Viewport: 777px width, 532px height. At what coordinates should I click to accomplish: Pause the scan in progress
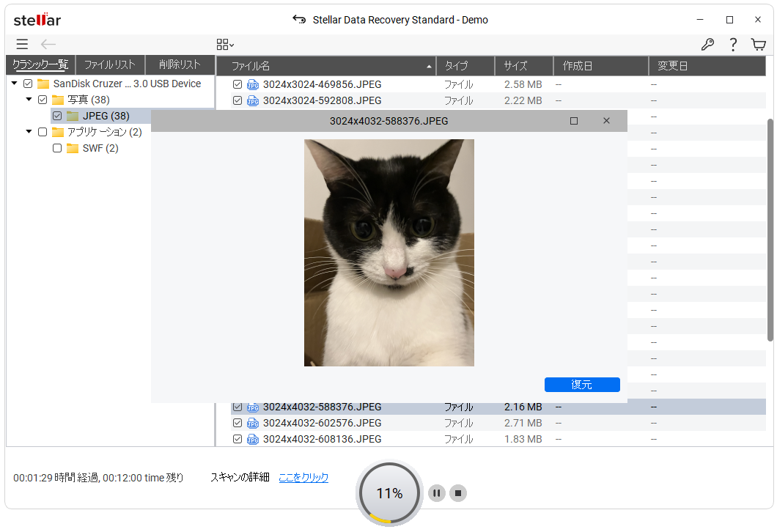(x=436, y=493)
